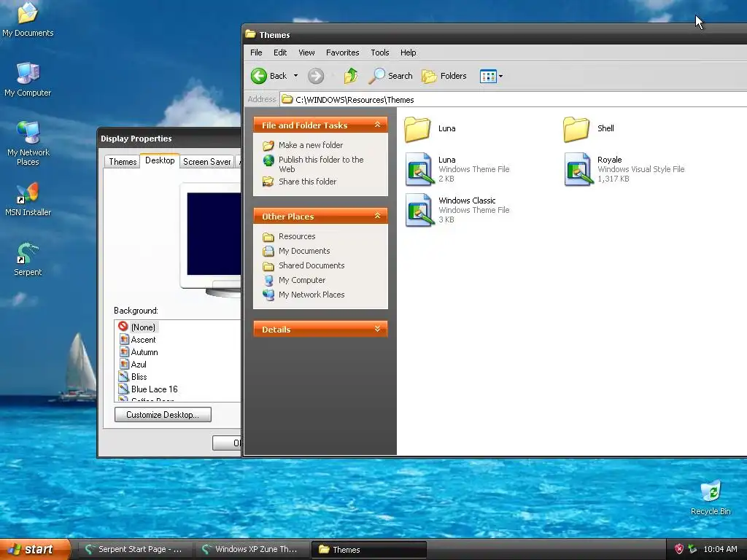Open the View menu

pyautogui.click(x=306, y=52)
